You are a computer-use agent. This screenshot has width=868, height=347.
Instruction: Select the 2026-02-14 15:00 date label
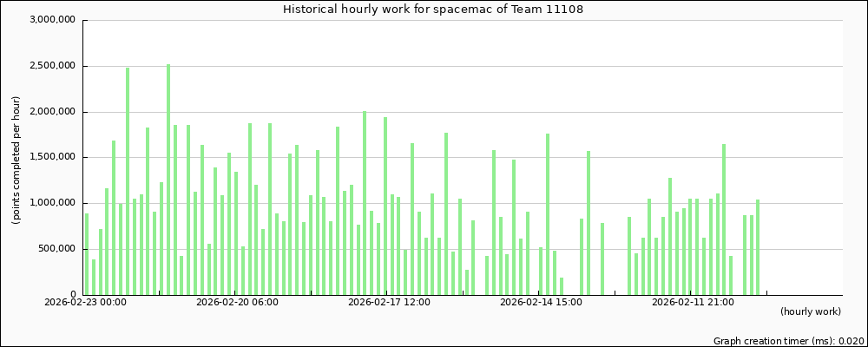pyautogui.click(x=541, y=303)
